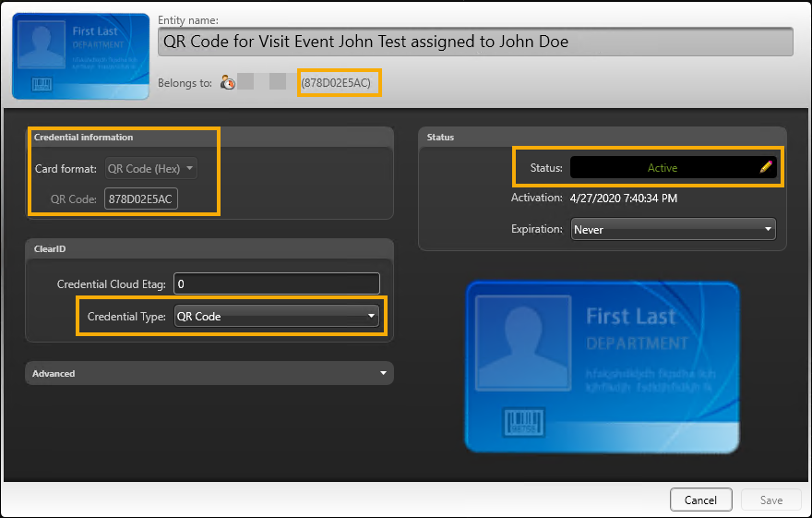Open the Expiration dropdown set to Never
Screen dimensions: 812x518
672,229
